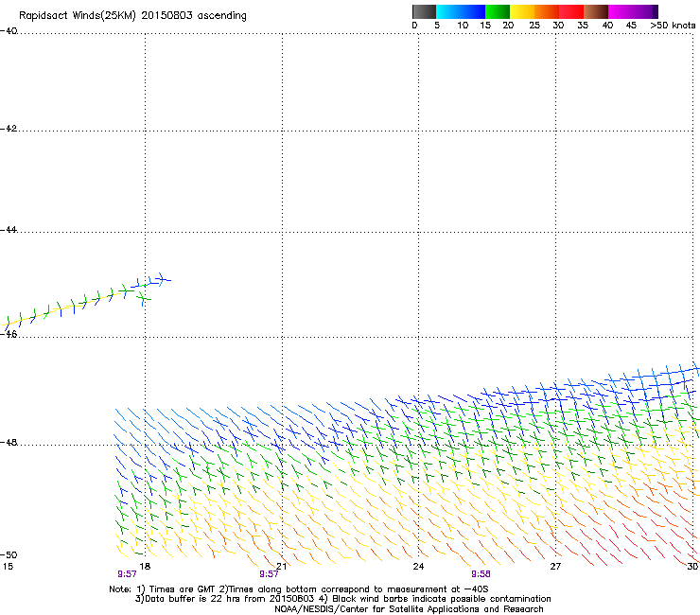Select the "27" longitude axis label
The width and height of the screenshot is (700, 615).
point(555,567)
